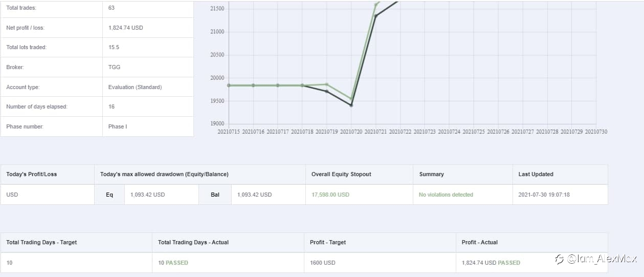This screenshot has width=644, height=277.
Task: Select the broker name TGG
Action: click(115, 67)
